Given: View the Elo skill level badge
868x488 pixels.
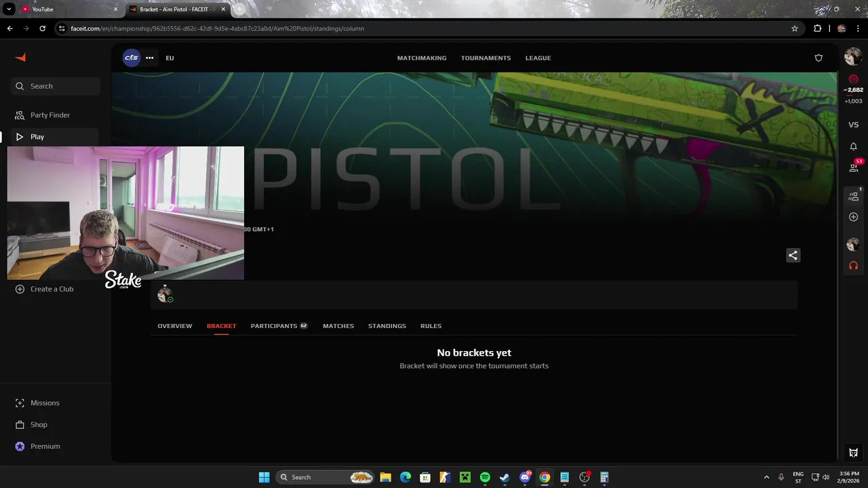Looking at the screenshot, I should [x=853, y=79].
